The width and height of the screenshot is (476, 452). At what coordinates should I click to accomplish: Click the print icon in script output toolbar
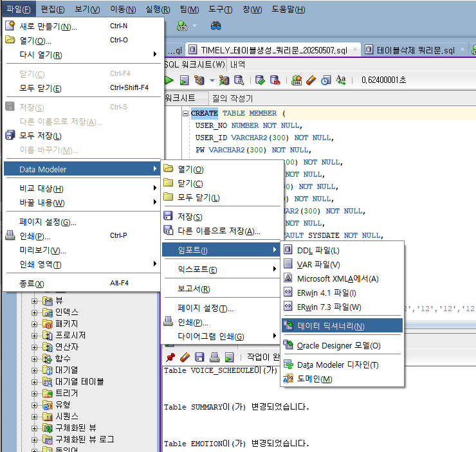point(214,357)
